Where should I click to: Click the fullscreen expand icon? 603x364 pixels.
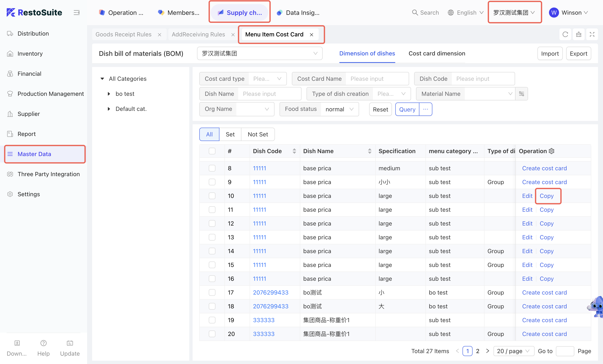click(x=592, y=35)
